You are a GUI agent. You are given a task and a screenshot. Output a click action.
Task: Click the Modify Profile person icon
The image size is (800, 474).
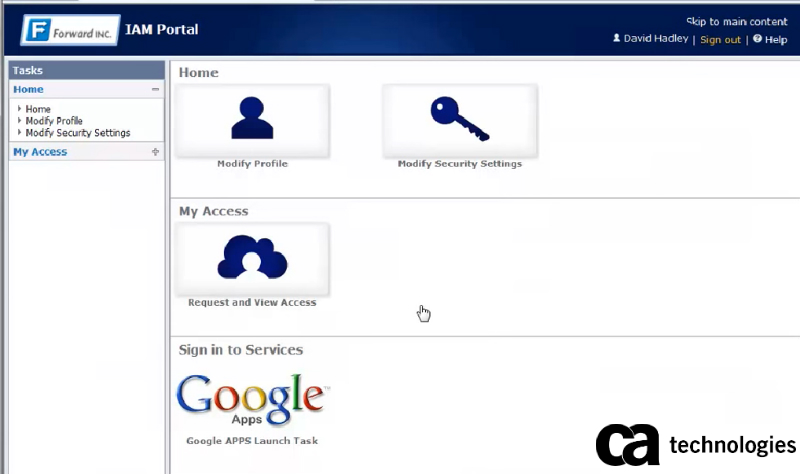click(252, 118)
